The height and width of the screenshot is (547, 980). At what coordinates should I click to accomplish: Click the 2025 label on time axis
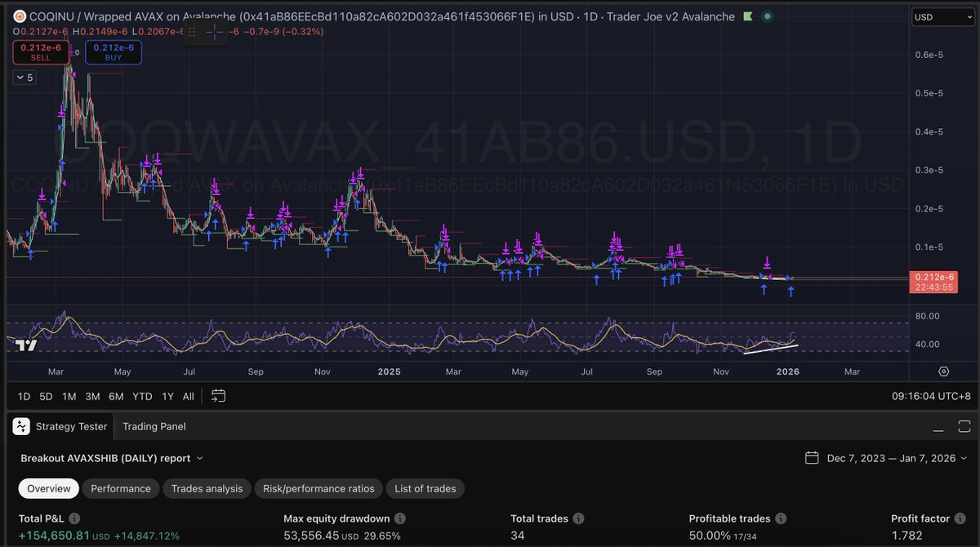(x=390, y=371)
